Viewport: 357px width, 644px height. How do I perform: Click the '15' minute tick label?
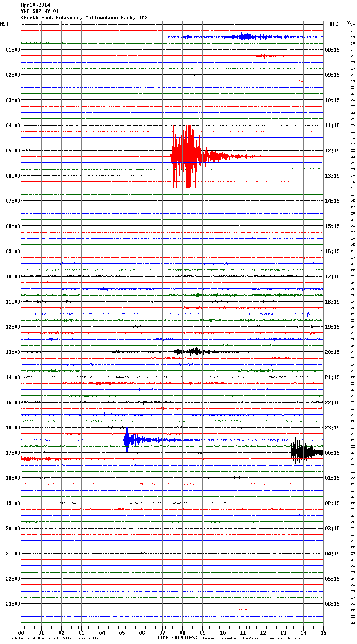323,633
